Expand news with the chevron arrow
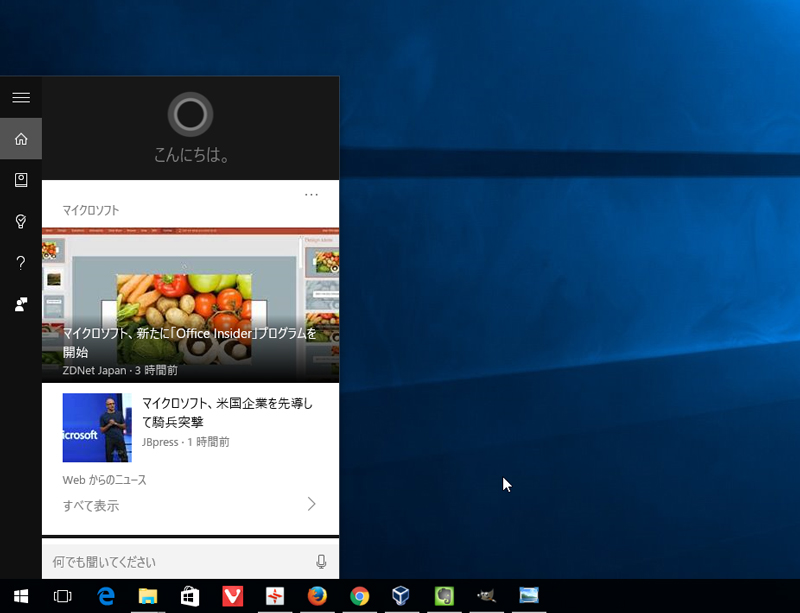This screenshot has width=800, height=613. click(311, 504)
